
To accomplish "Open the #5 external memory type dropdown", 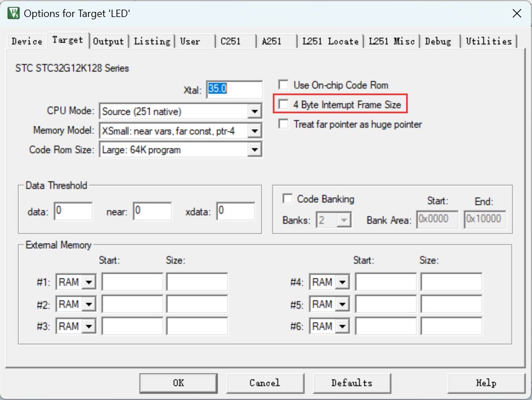I will [x=343, y=304].
